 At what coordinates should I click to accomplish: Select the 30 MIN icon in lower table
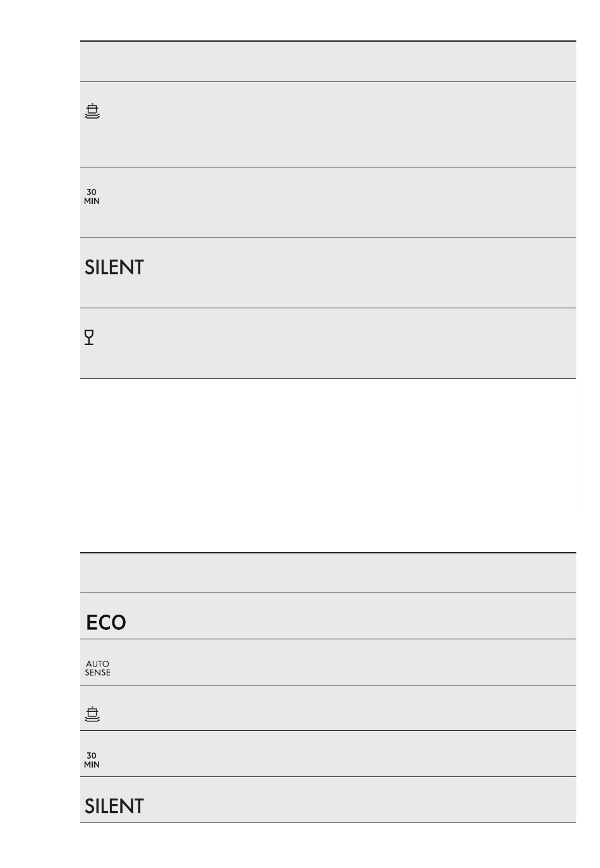[92, 760]
